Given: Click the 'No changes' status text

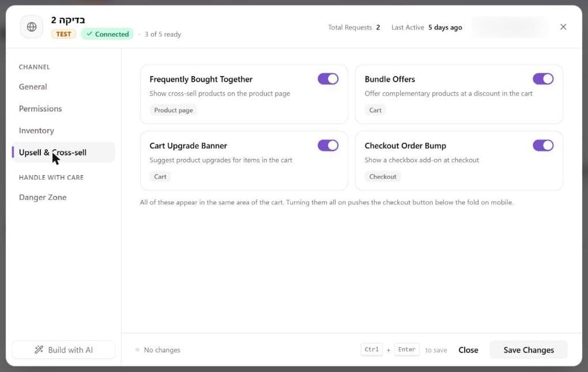Looking at the screenshot, I should 162,350.
